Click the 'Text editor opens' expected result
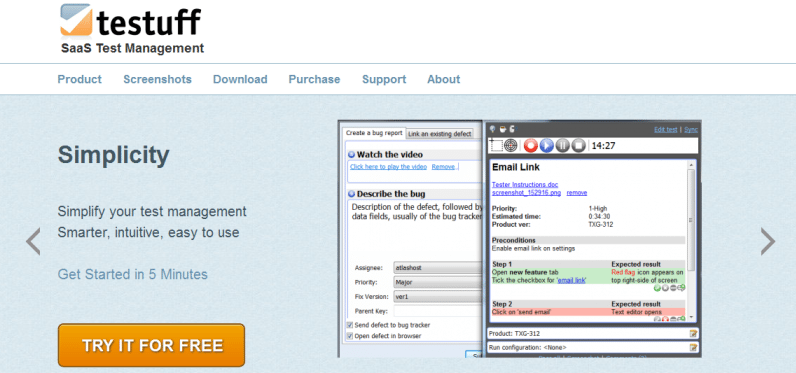 [x=637, y=312]
